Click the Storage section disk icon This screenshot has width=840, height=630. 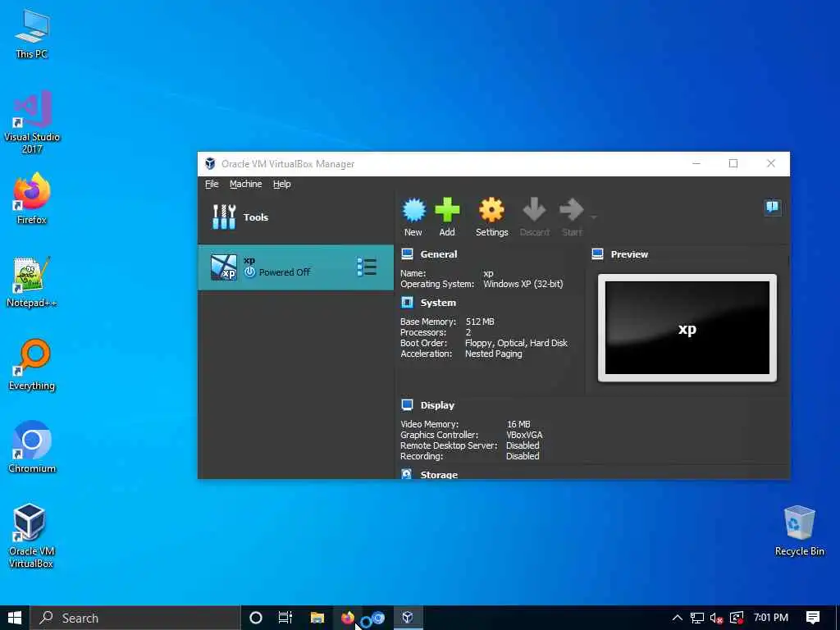407,474
